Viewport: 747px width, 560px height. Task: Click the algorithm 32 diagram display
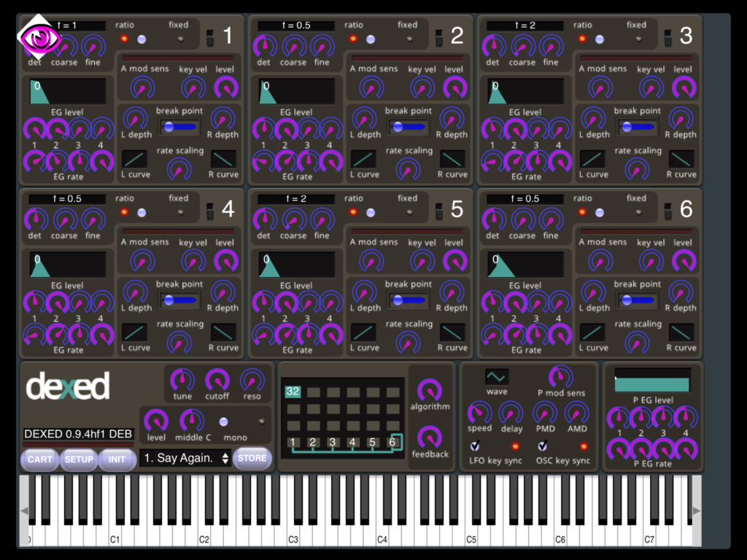click(x=343, y=418)
